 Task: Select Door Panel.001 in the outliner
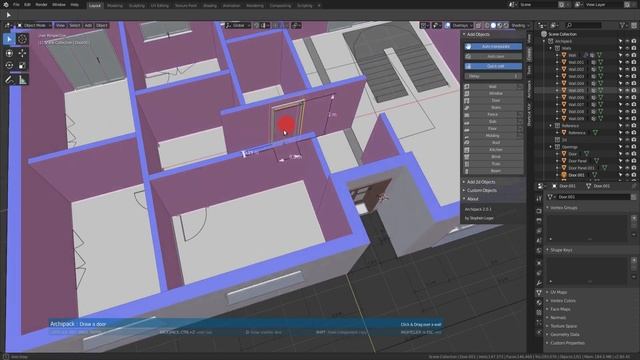point(582,168)
